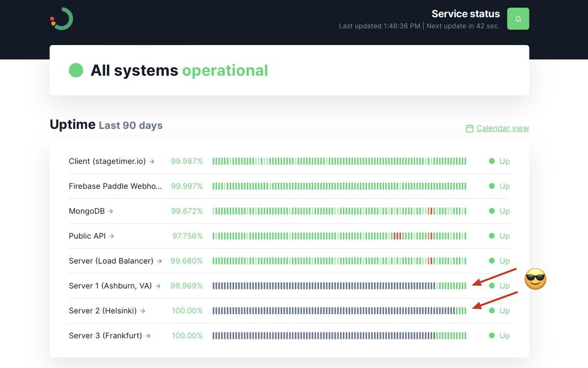
Task: Open the Calendar view link
Action: (x=502, y=128)
